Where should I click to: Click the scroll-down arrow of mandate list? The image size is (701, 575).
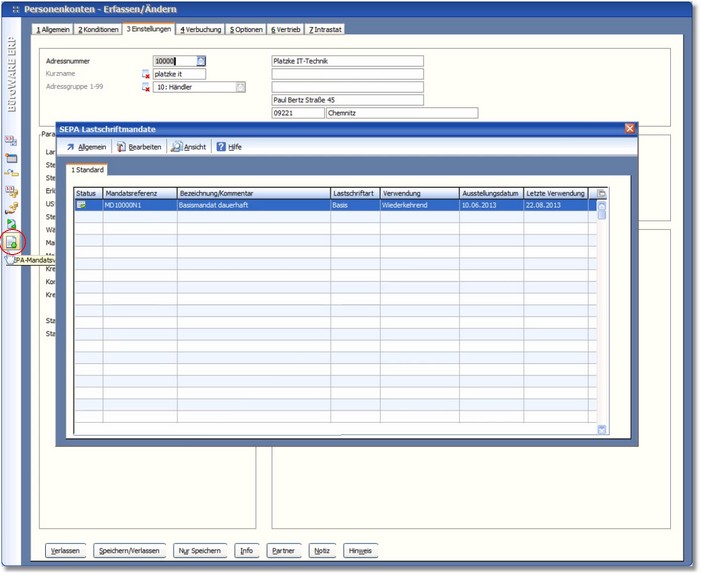[x=602, y=429]
